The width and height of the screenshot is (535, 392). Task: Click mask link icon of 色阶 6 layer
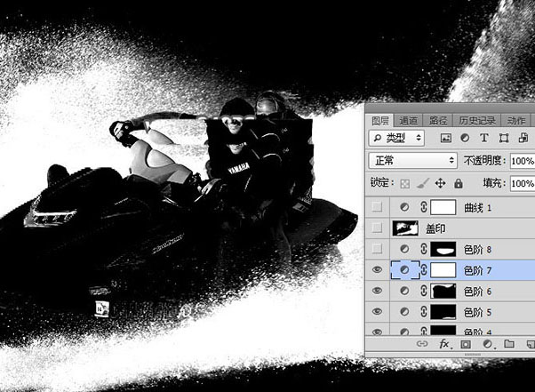pyautogui.click(x=424, y=291)
